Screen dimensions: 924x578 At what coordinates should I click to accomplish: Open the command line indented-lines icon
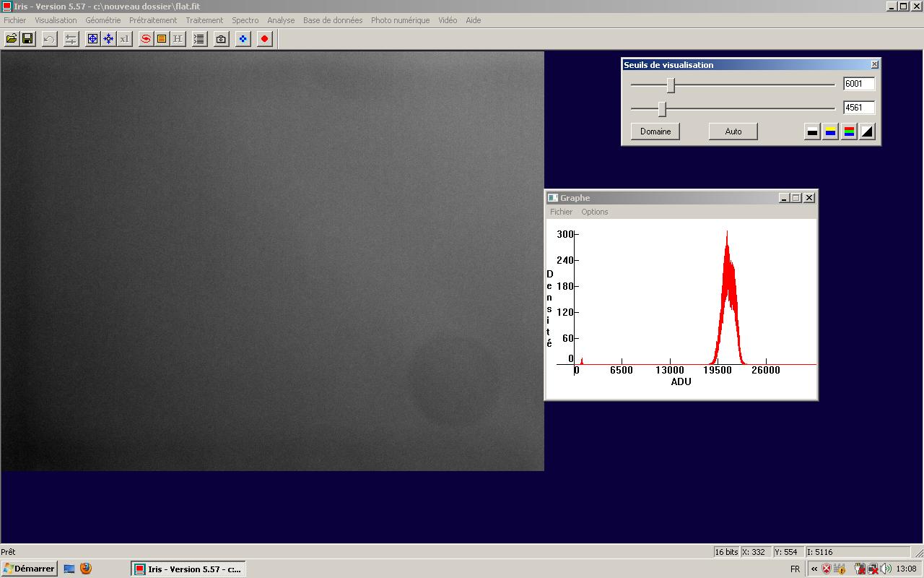click(199, 39)
